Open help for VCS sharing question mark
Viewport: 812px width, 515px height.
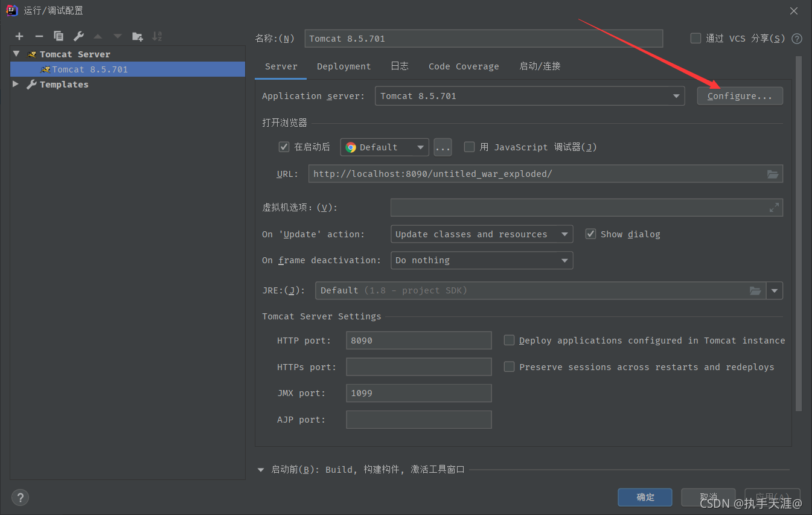[x=797, y=39]
